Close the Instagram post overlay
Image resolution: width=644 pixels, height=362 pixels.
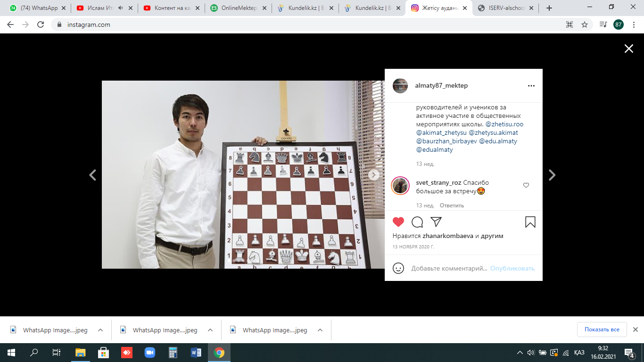628,49
